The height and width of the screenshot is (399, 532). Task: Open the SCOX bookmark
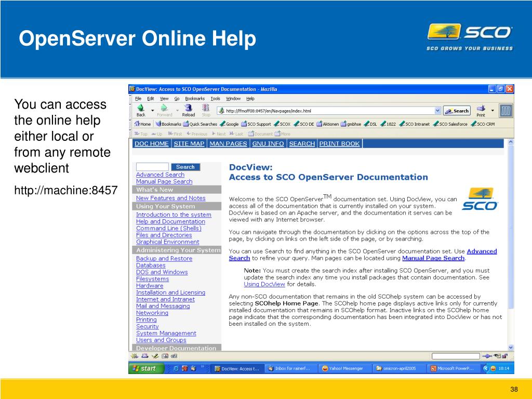[282, 124]
